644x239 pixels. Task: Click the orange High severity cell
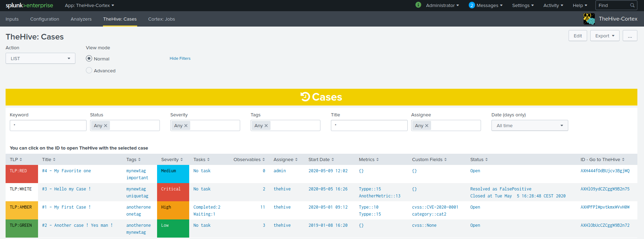click(x=173, y=210)
